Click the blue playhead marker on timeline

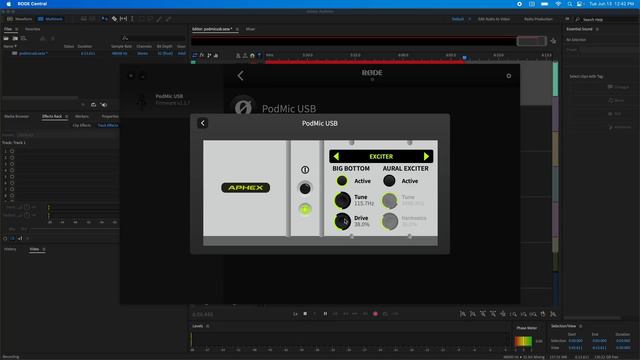tap(464, 58)
